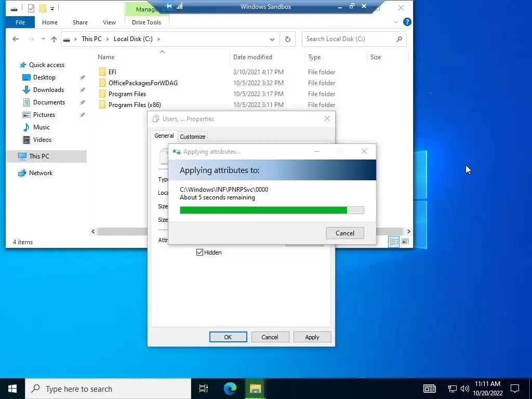Open Customize Quick Access Toolbar dropdown
The width and height of the screenshot is (532, 399).
coord(52,8)
